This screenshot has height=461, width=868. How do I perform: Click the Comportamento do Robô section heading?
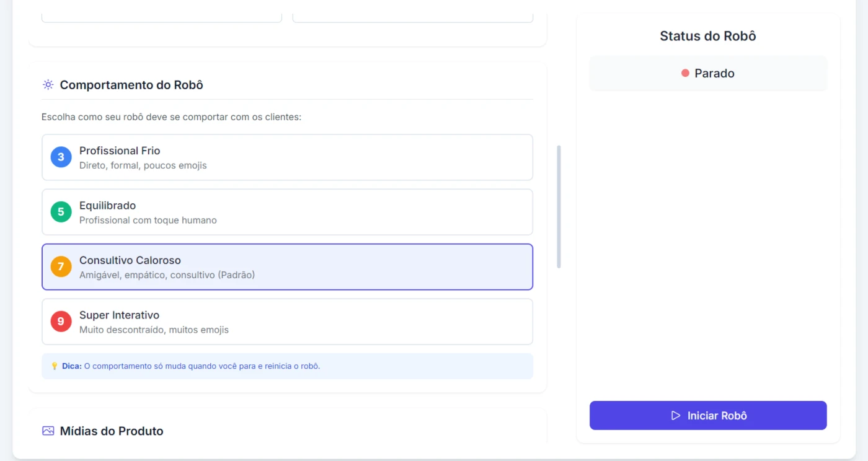click(131, 85)
